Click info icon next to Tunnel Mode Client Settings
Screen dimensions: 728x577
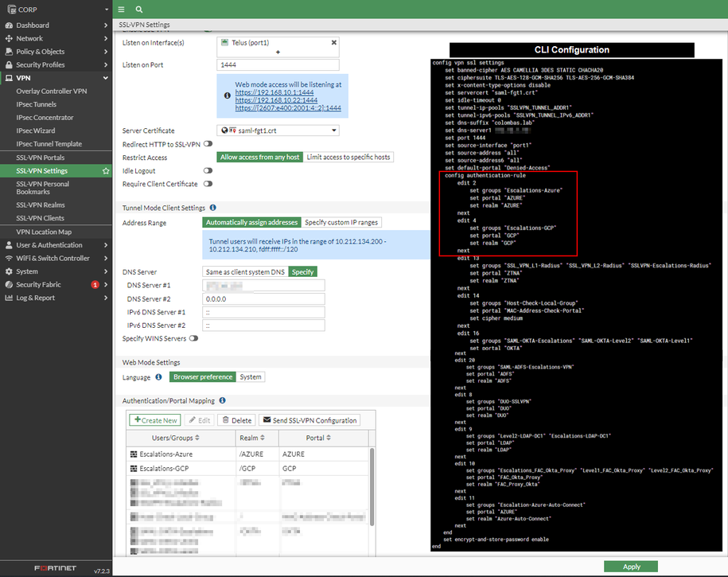[212, 208]
